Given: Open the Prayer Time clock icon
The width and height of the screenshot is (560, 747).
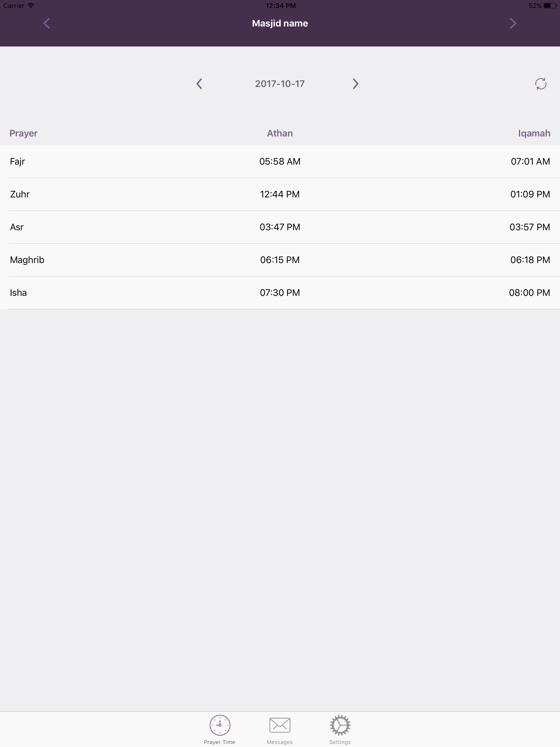Looking at the screenshot, I should 220,725.
